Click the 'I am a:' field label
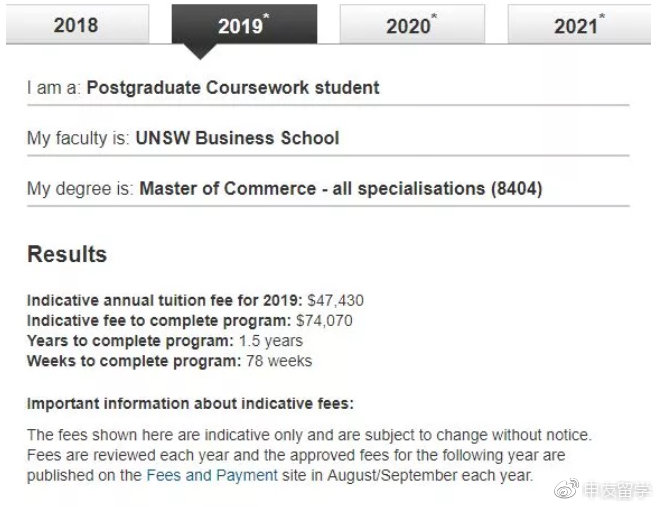Image resolution: width=658 pixels, height=507 pixels. click(54, 88)
